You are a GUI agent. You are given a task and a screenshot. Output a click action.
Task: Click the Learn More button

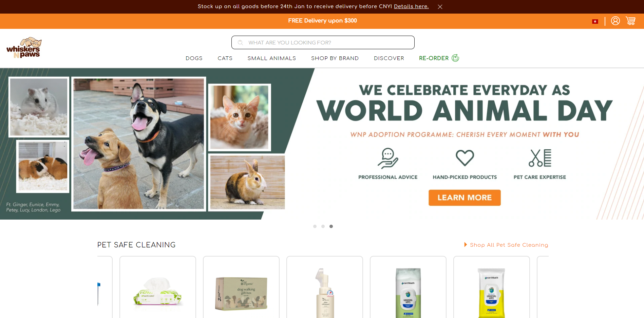tap(465, 198)
